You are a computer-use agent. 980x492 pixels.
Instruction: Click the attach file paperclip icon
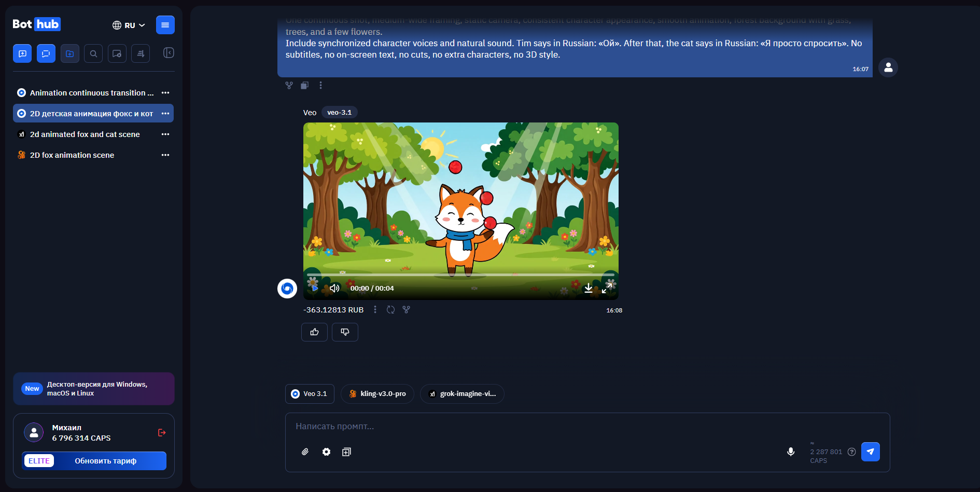tap(305, 452)
